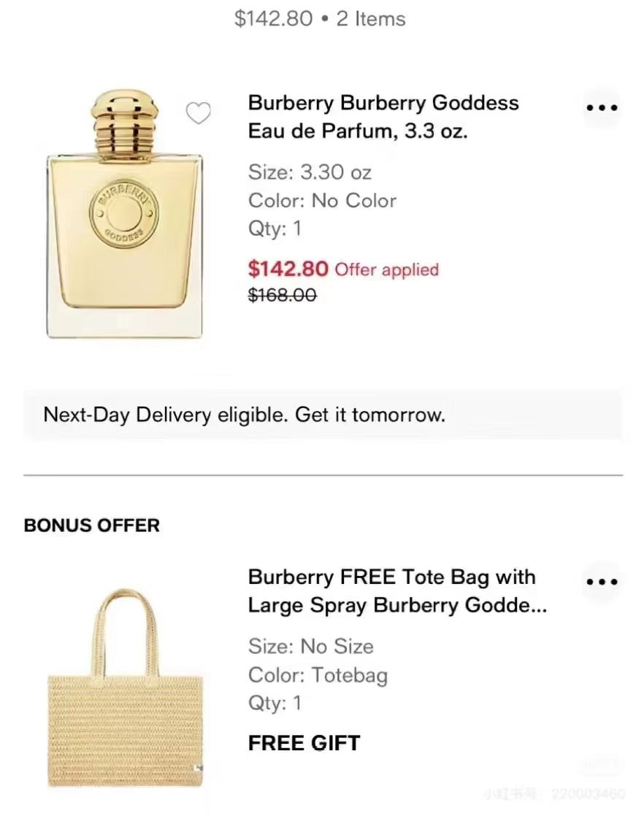
Task: Open the Burberry FREE Tote Bag title
Action: pos(396,591)
